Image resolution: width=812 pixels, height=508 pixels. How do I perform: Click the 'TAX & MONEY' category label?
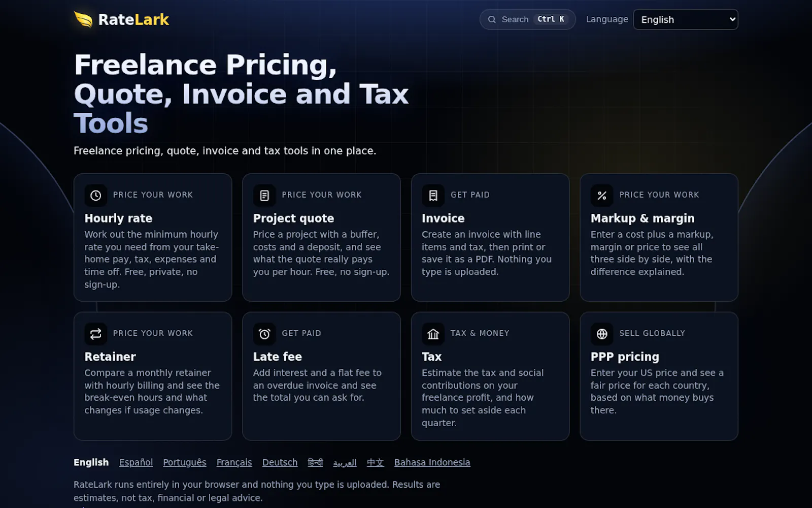point(480,333)
